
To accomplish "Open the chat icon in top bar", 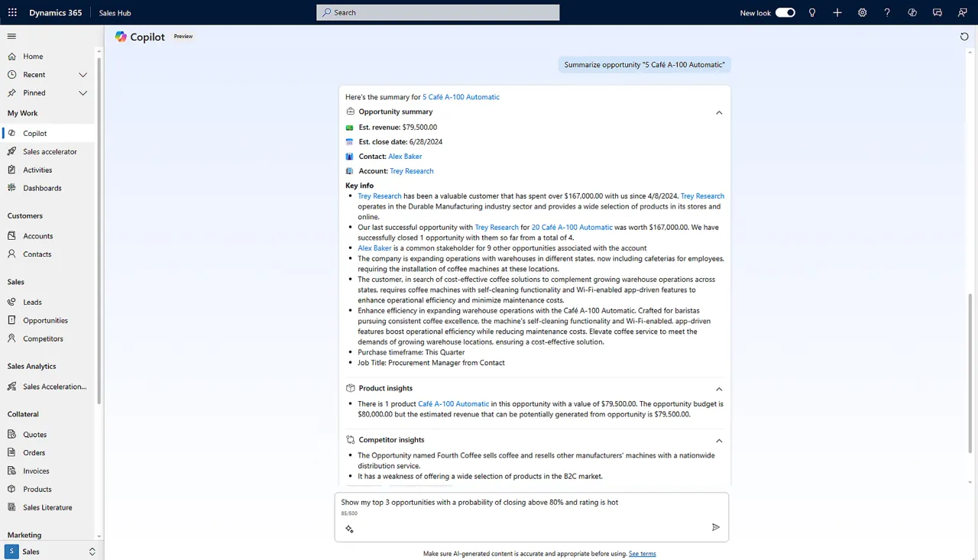I will [938, 12].
